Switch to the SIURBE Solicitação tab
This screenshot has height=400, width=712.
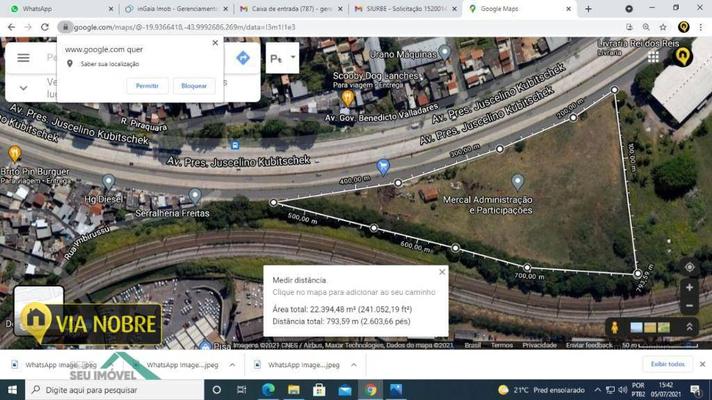point(400,8)
